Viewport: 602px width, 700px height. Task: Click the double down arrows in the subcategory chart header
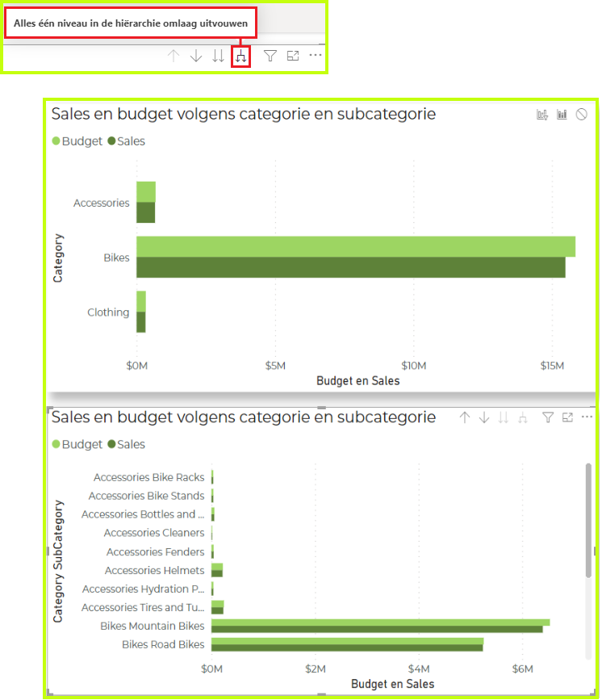[x=504, y=418]
